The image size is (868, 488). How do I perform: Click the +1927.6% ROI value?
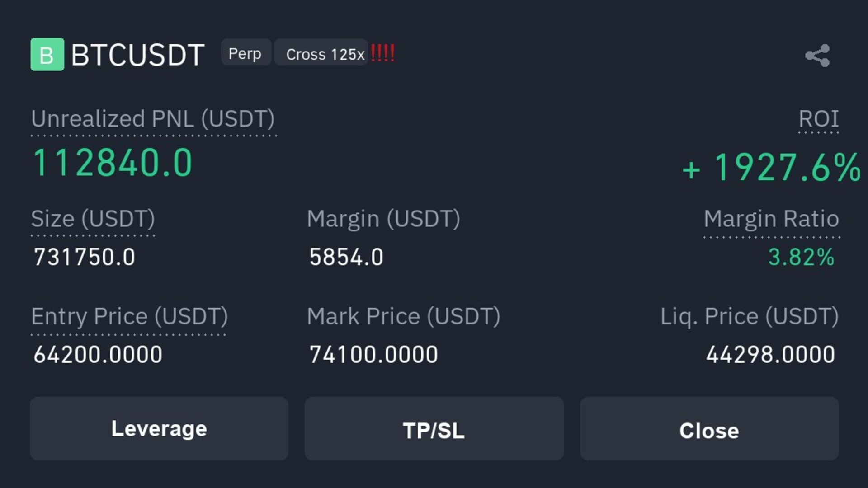tap(771, 167)
